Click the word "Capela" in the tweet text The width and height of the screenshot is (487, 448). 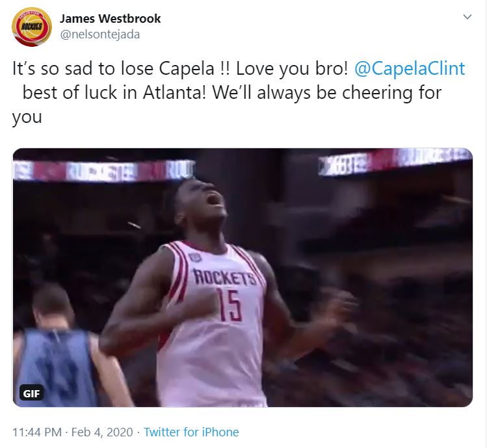click(x=187, y=68)
